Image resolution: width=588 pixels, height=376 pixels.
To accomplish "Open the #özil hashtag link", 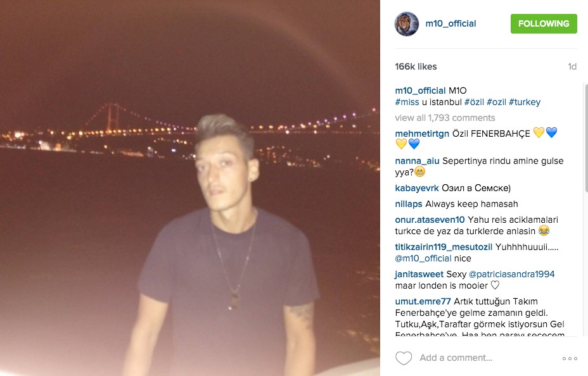I will 474,102.
